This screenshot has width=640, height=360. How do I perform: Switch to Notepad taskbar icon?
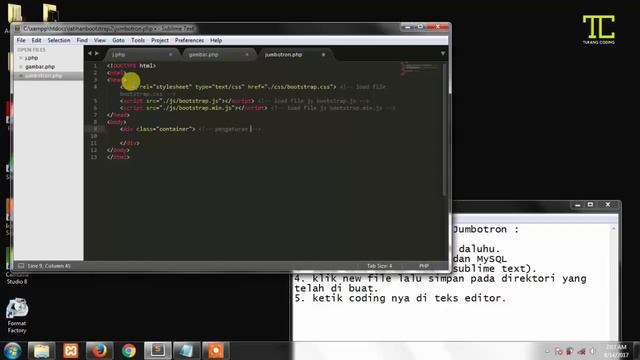[187, 351]
